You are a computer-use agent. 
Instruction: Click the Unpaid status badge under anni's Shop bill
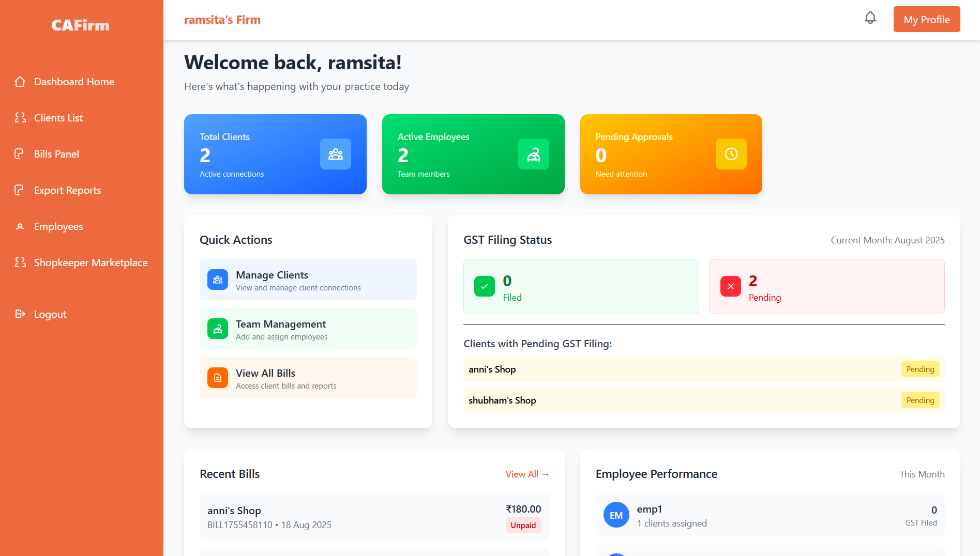point(523,525)
